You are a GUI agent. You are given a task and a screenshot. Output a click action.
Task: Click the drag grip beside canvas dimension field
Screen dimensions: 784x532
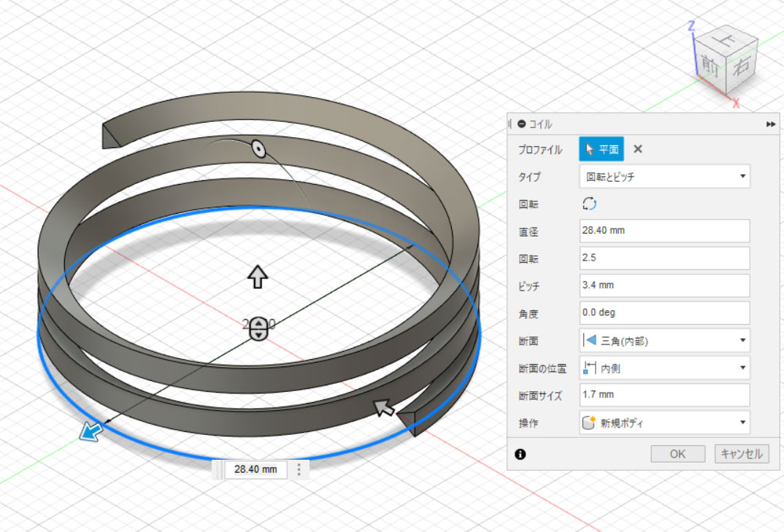[x=218, y=469]
